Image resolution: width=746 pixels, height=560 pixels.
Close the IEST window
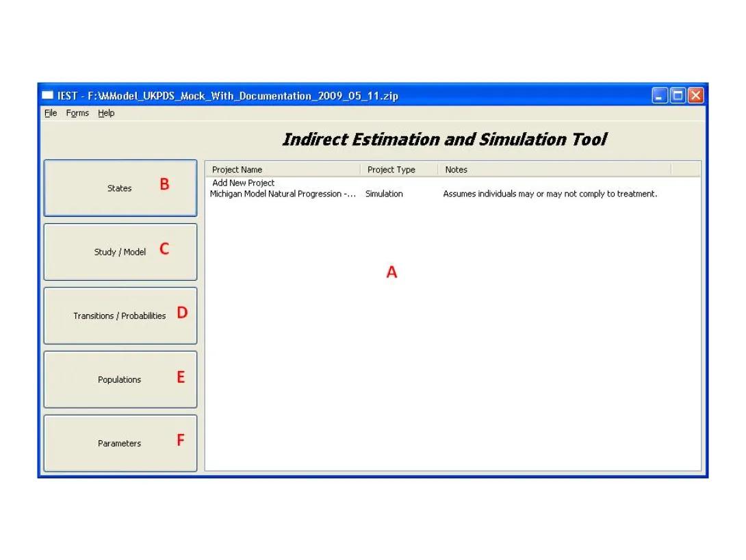point(695,96)
